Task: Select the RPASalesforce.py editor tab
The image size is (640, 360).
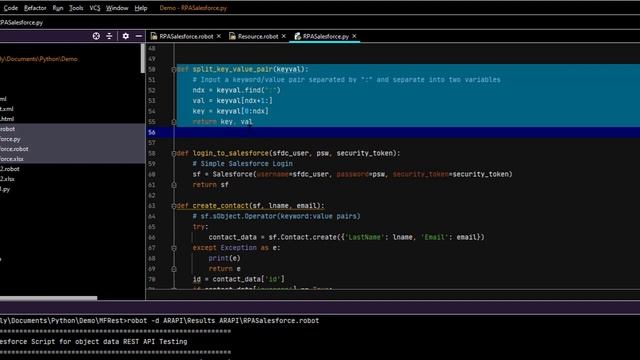Action: pos(326,36)
